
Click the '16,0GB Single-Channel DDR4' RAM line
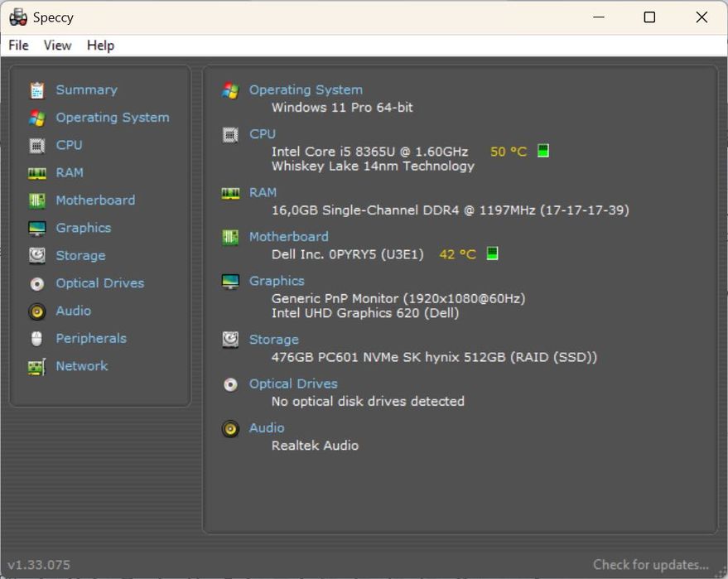451,210
